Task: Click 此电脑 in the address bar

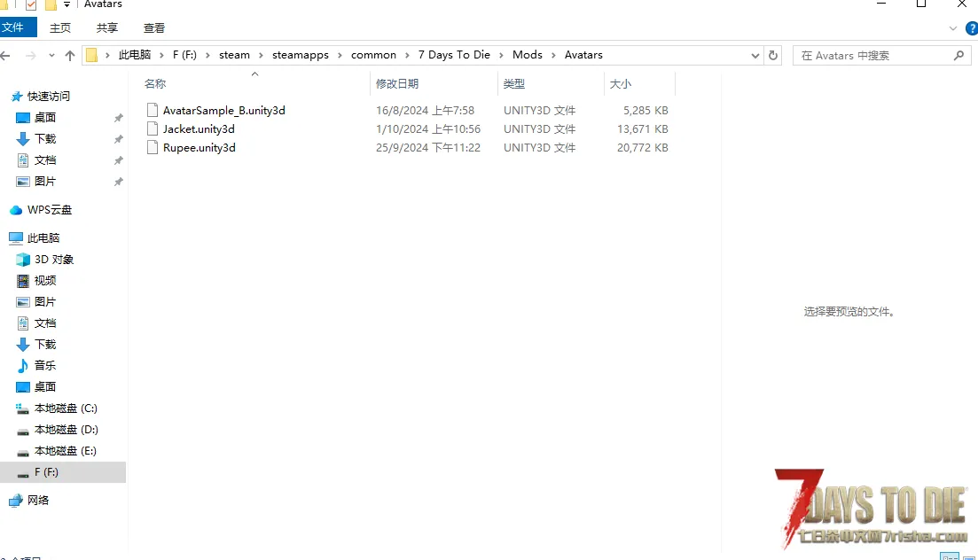Action: coord(135,55)
